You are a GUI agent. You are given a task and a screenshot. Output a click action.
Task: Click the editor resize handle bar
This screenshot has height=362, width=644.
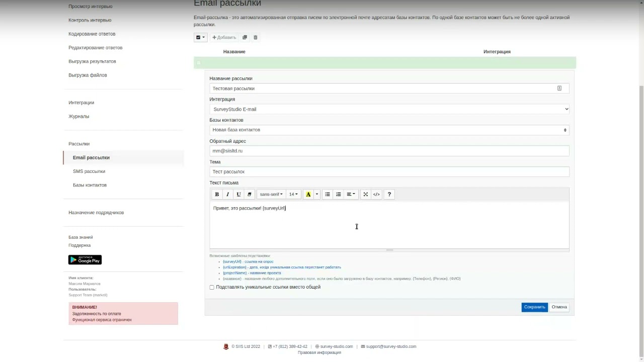(x=389, y=250)
